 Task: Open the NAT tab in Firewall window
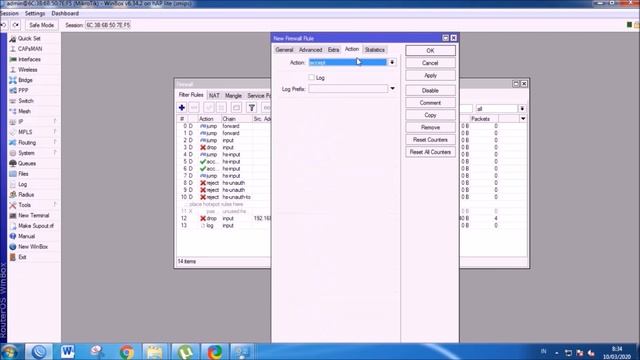click(x=214, y=96)
